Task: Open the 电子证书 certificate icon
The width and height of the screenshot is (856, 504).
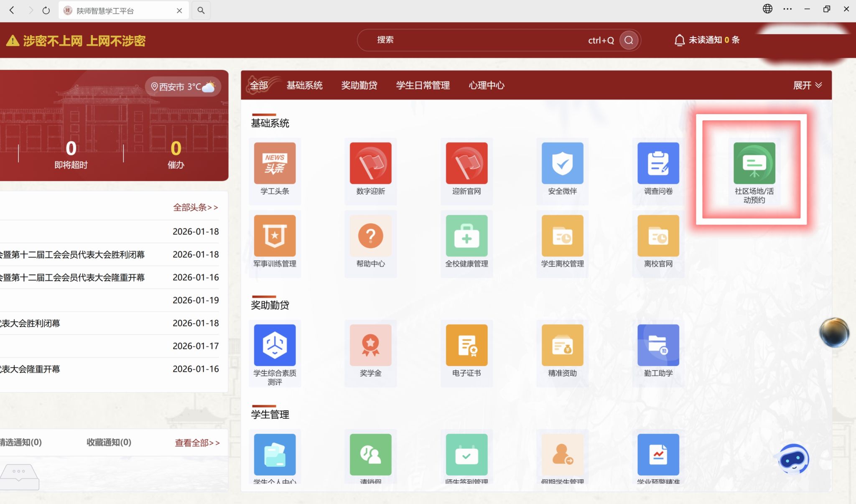Action: (x=466, y=345)
